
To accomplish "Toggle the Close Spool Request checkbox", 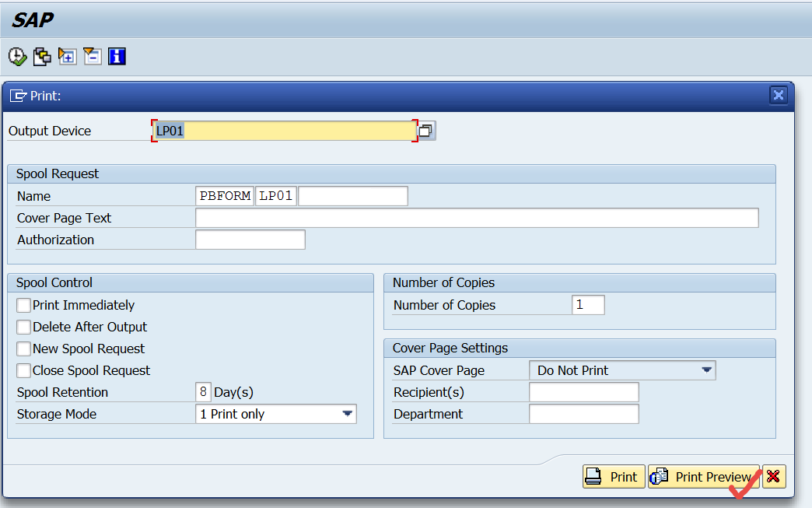I will click(x=23, y=370).
